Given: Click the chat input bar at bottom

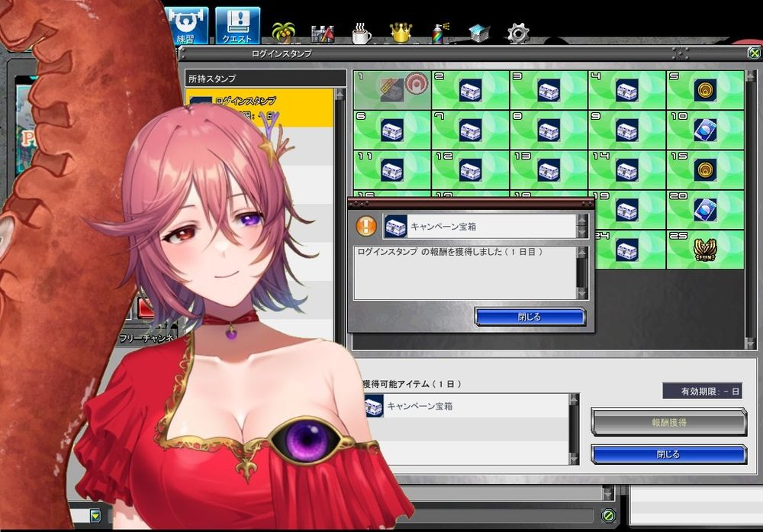Looking at the screenshot, I should pyautogui.click(x=504, y=515).
